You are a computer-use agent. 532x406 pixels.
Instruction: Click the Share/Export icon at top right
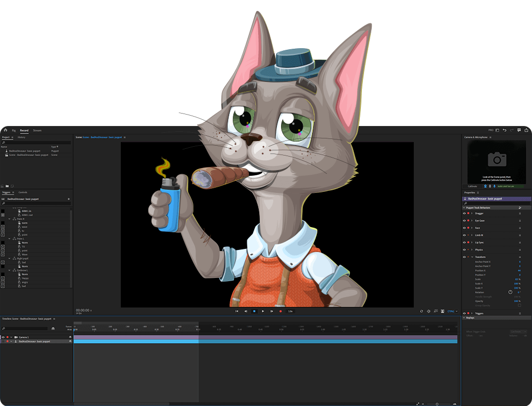(x=526, y=130)
